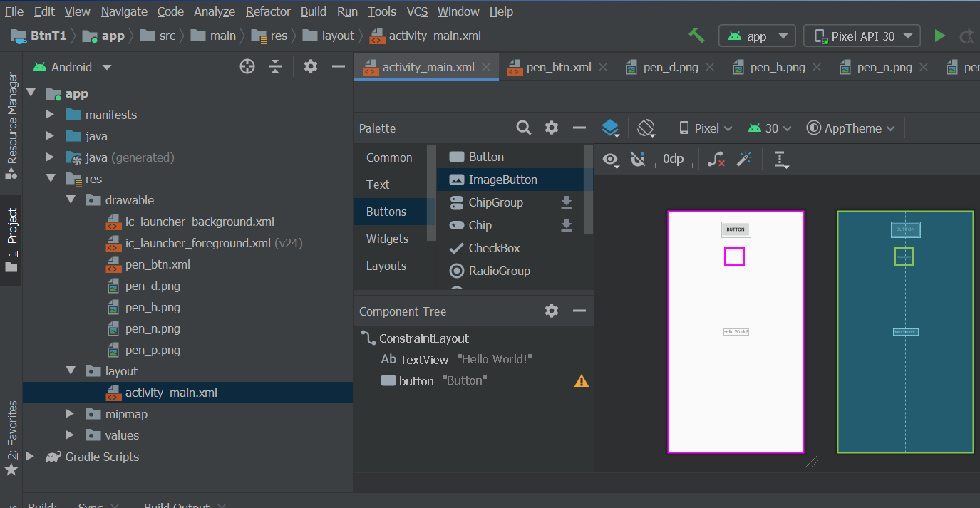Open the Build menu

(314, 11)
